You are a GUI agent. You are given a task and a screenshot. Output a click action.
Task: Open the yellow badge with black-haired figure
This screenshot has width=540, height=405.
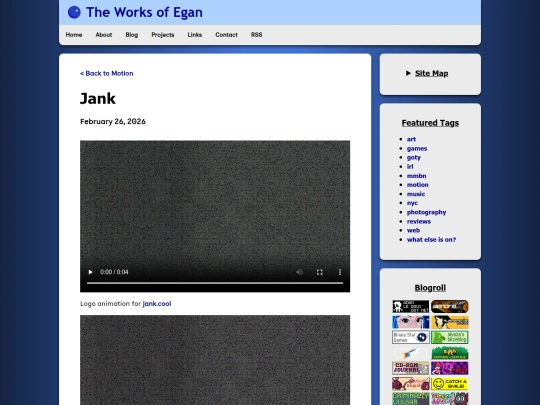[449, 322]
